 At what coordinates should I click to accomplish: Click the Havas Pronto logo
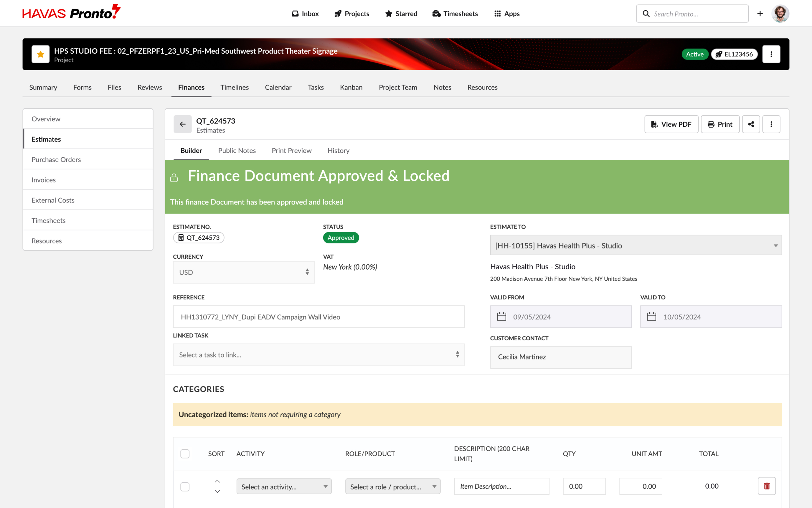coord(71,12)
